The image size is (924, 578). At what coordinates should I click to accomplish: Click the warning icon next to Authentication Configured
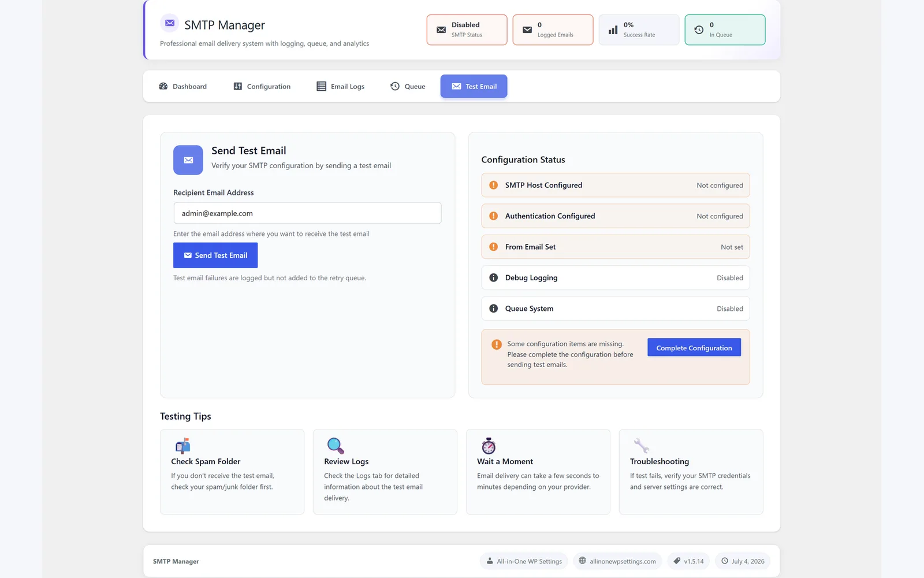[494, 216]
